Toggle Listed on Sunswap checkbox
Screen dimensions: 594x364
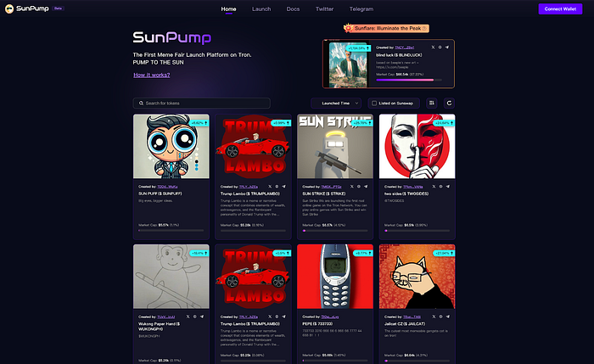(x=374, y=103)
